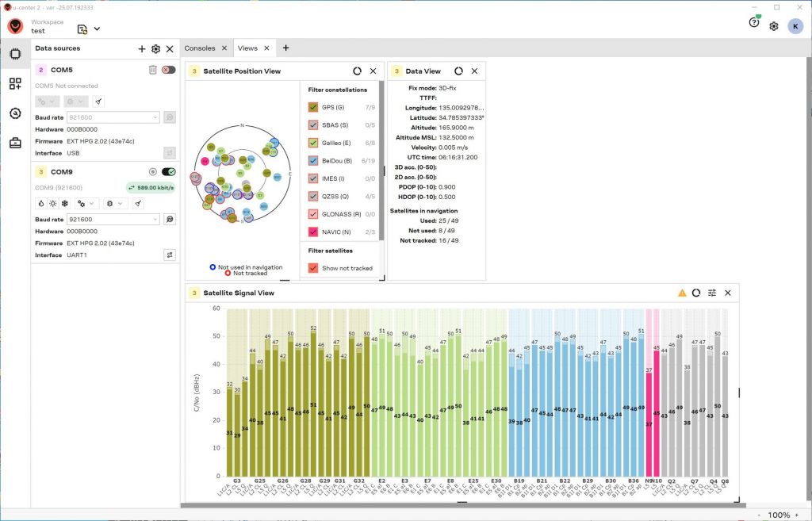This screenshot has width=812, height=521.
Task: Open the help icon in title bar
Action: (x=754, y=23)
